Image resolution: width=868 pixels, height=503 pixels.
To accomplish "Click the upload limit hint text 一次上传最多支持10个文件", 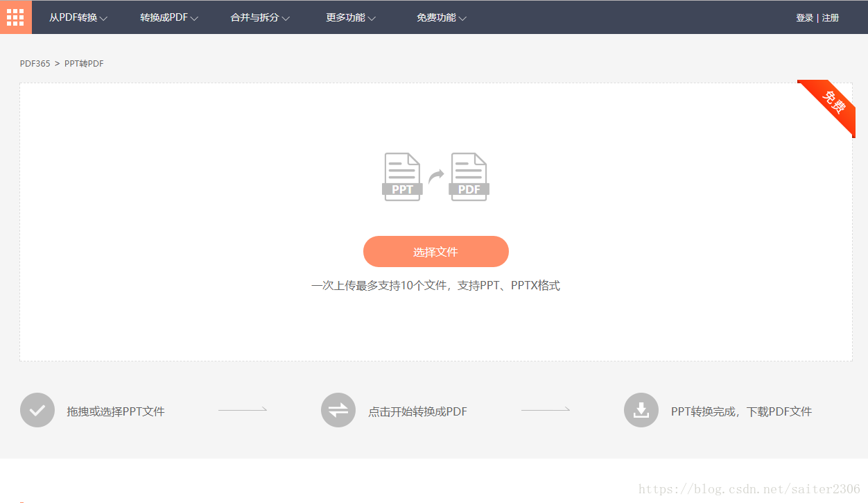I will [381, 285].
